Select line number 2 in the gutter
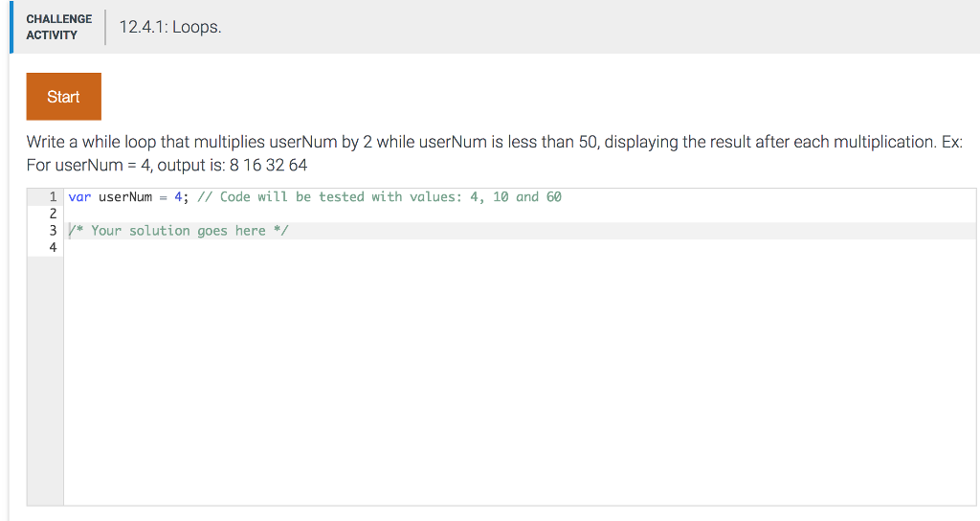The width and height of the screenshot is (980, 521). (x=53, y=214)
